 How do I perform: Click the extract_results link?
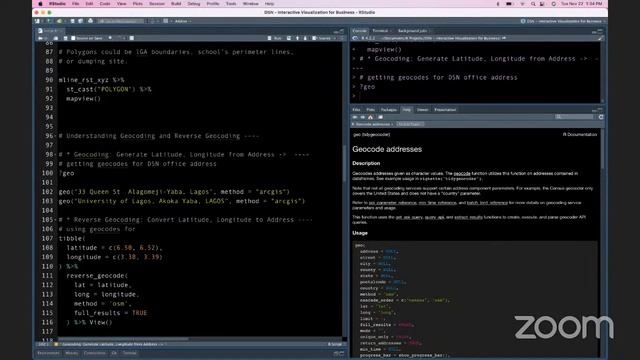click(x=468, y=217)
